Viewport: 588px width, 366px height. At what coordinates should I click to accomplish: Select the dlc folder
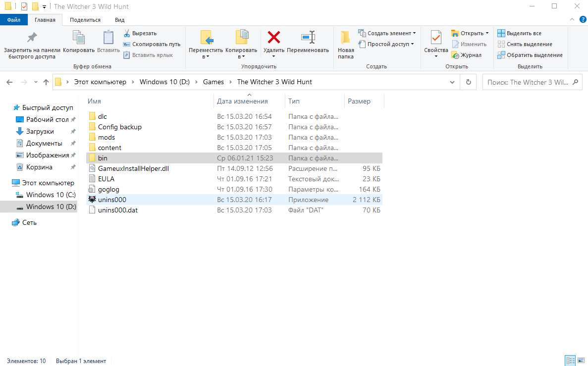coord(234,116)
